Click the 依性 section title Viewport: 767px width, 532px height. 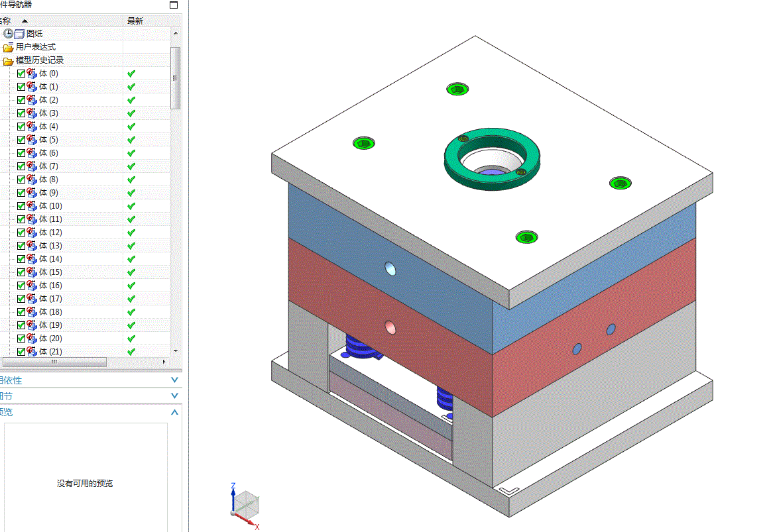coord(11,380)
